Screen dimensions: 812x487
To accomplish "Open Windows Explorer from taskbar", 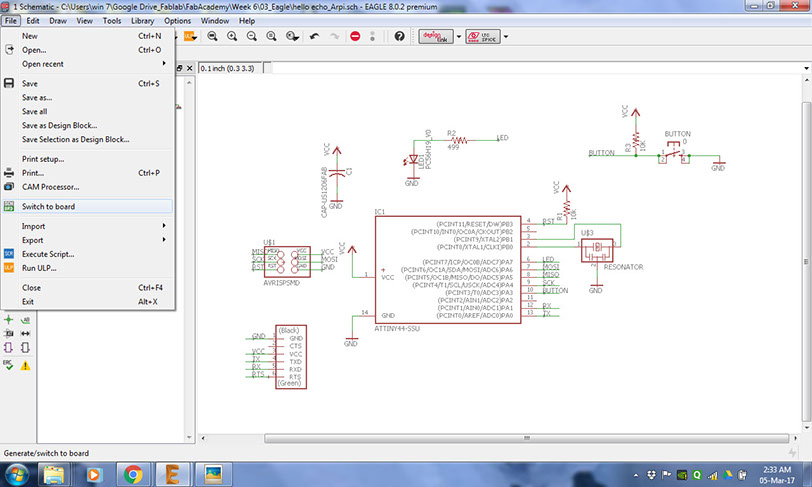I will (x=53, y=474).
